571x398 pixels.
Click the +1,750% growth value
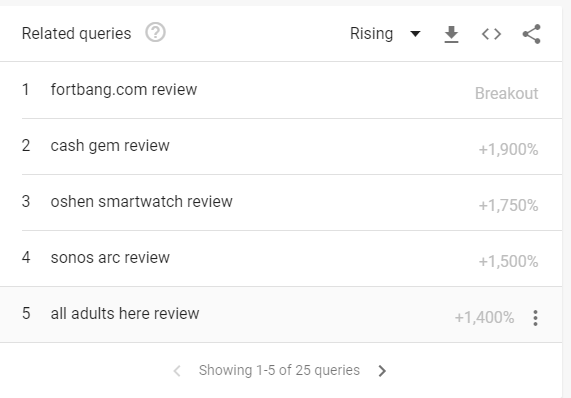click(x=508, y=206)
